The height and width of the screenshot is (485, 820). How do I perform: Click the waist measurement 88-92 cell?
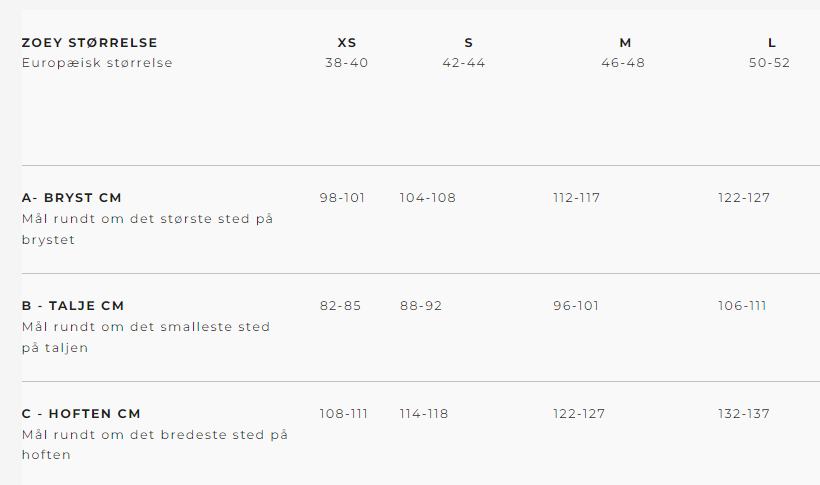[x=420, y=306]
